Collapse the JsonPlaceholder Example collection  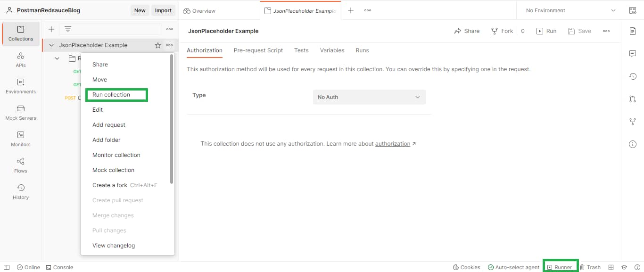[x=51, y=45]
